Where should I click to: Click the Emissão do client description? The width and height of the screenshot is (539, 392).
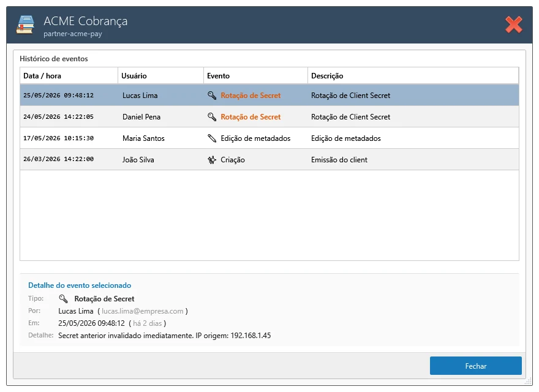(x=339, y=159)
